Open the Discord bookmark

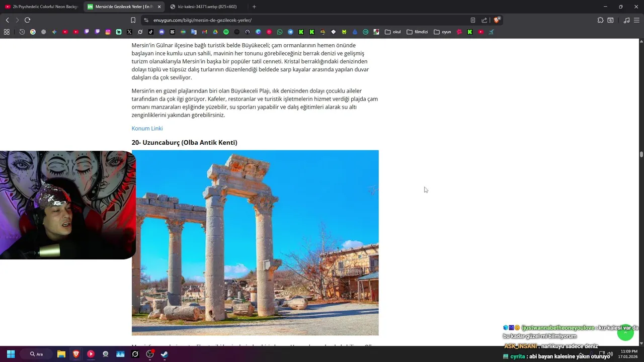(162, 32)
